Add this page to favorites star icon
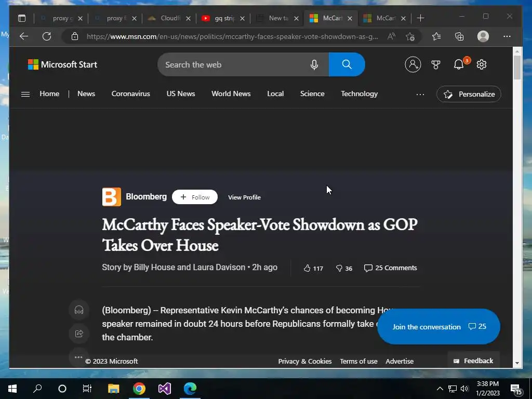Viewport: 532px width, 399px height. tap(410, 36)
